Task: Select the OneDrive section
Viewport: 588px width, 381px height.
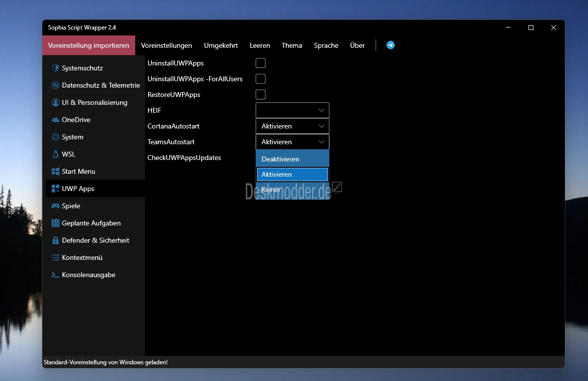Action: click(x=95, y=120)
